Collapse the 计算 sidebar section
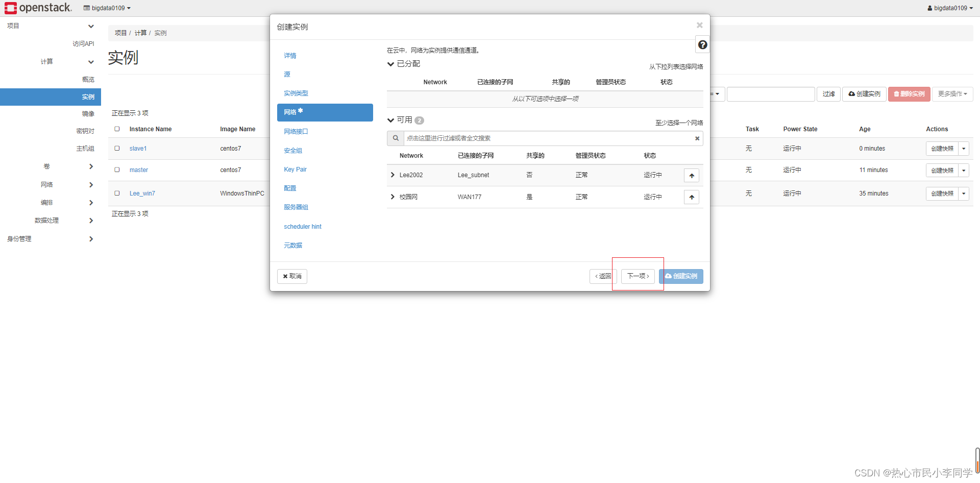 point(91,62)
